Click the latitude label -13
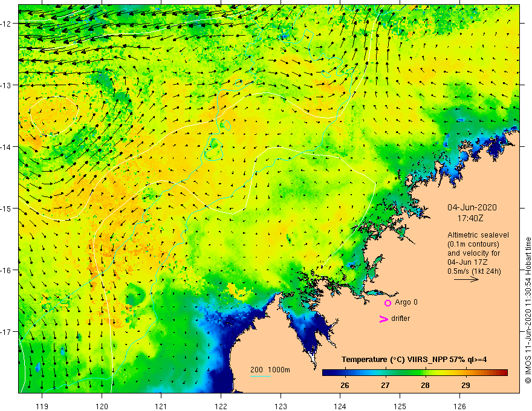This screenshot has height=411, width=532. [x=7, y=85]
